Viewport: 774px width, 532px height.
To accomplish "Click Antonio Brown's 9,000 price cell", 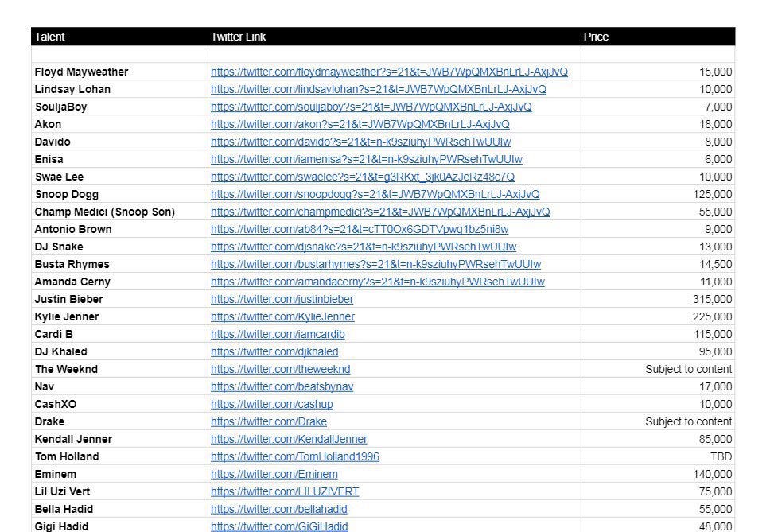I will pos(658,230).
